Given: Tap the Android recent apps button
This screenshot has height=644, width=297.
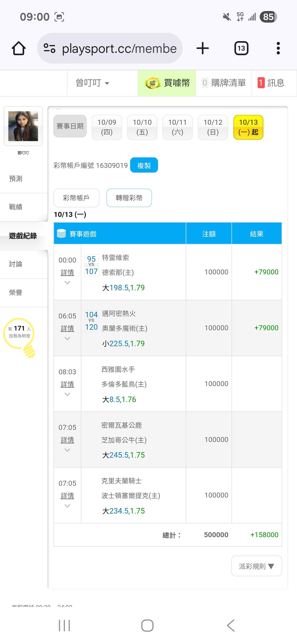Looking at the screenshot, I should pos(64,626).
